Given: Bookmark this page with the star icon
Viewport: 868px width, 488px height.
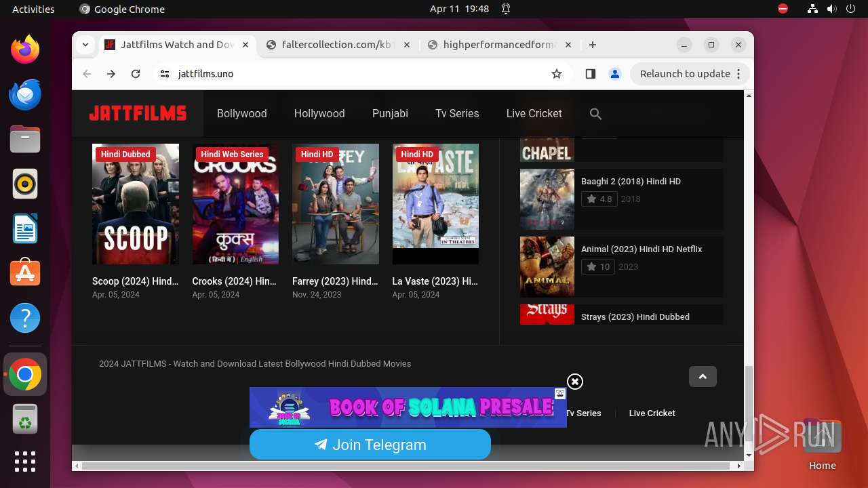Looking at the screenshot, I should (x=557, y=74).
